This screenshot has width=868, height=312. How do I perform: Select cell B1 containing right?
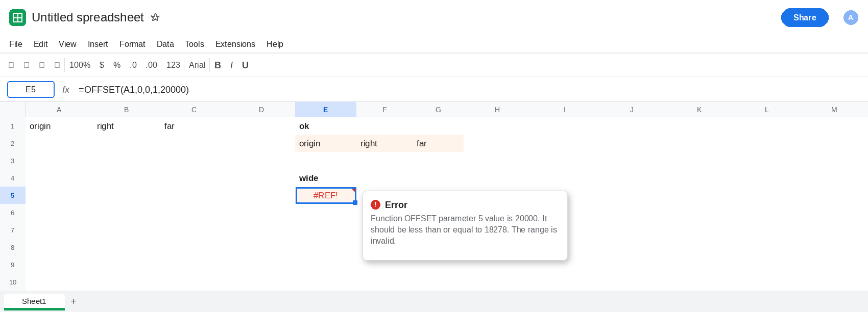(x=127, y=126)
